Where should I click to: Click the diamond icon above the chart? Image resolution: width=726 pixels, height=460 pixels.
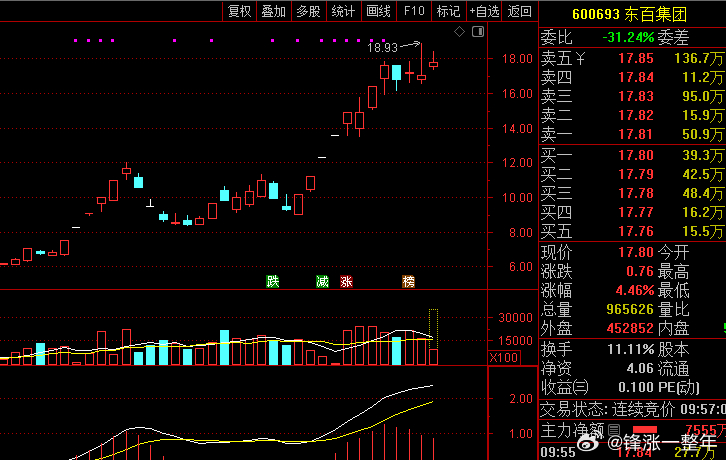pos(459,32)
